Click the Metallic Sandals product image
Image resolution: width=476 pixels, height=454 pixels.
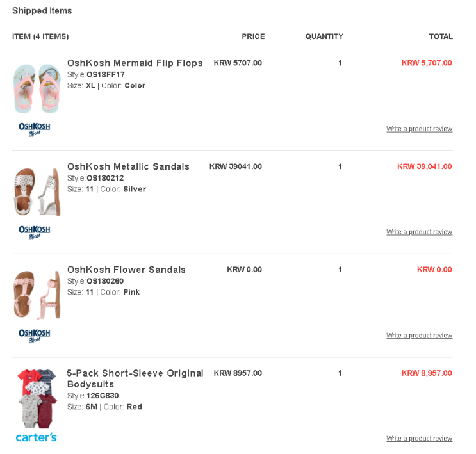37,192
